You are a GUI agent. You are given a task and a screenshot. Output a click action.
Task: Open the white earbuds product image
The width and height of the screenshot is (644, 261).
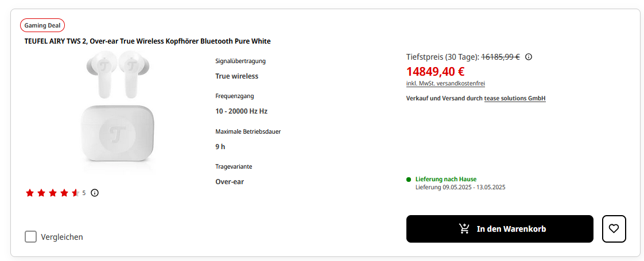point(117,111)
